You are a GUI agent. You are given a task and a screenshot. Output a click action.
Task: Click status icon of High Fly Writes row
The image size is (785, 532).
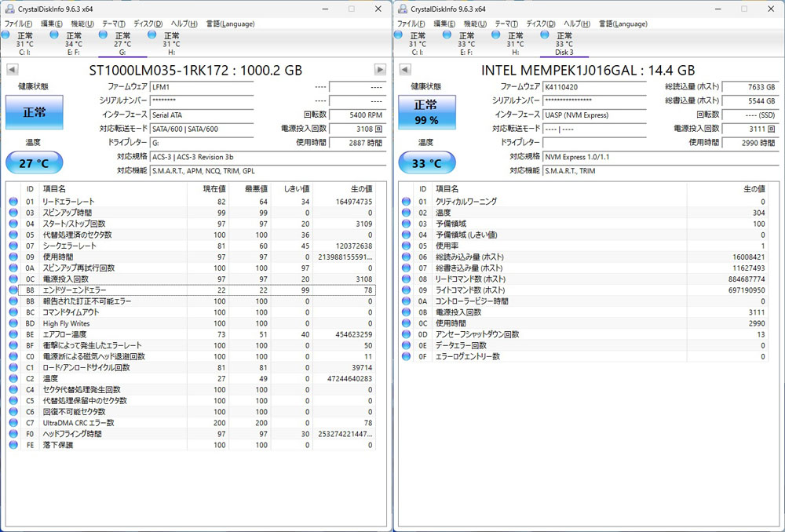click(13, 323)
